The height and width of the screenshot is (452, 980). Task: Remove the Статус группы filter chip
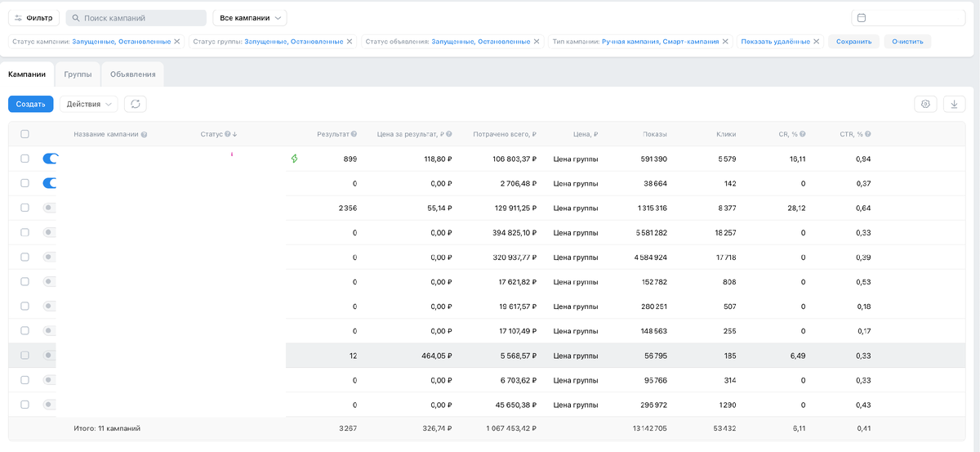[350, 41]
